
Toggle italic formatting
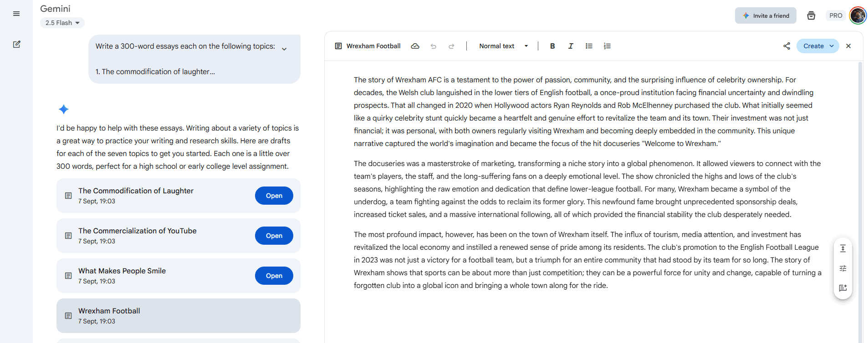pos(571,46)
